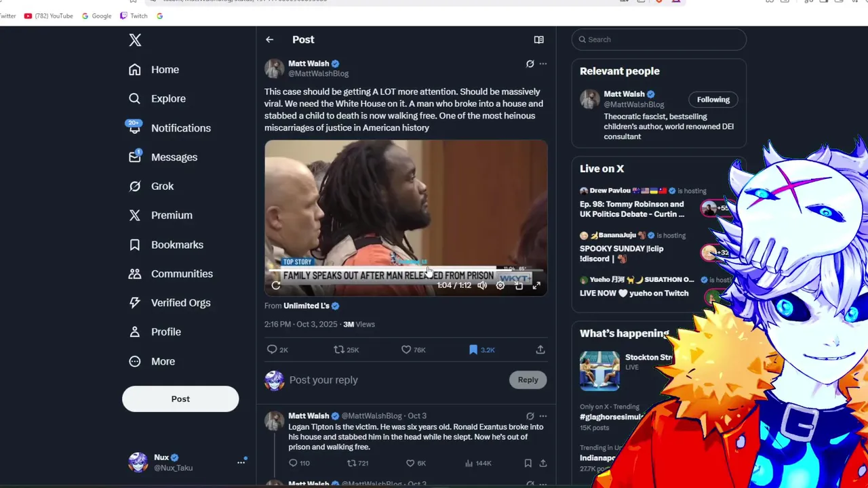
Task: Open @MattWalshBlog handle link
Action: coord(319,73)
